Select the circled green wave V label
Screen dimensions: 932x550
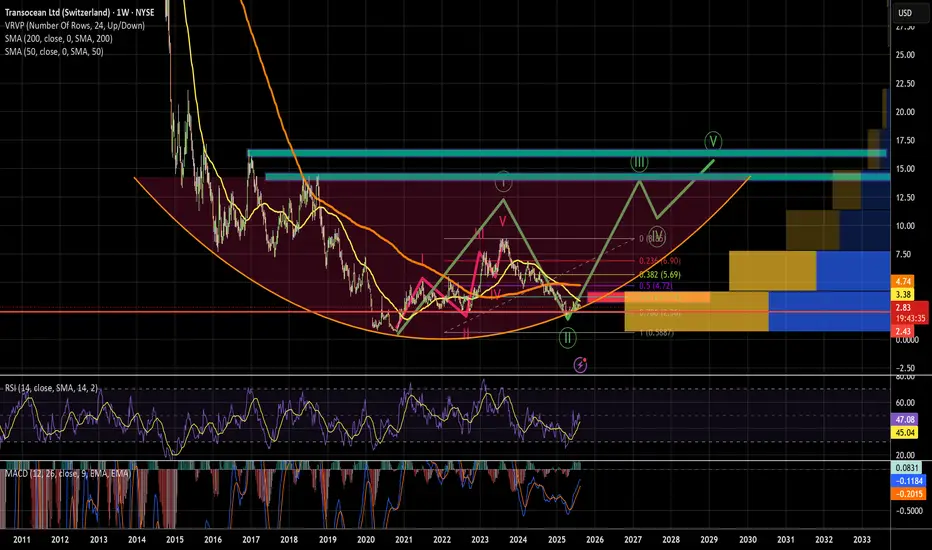coord(713,142)
